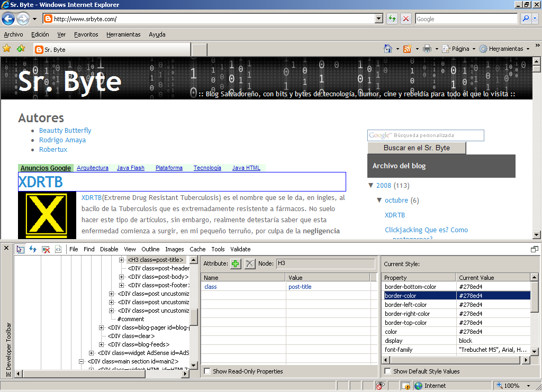Screen dimensions: 542x392
Task: Click the Add to Favorites star-plus icon
Action: tap(21, 48)
